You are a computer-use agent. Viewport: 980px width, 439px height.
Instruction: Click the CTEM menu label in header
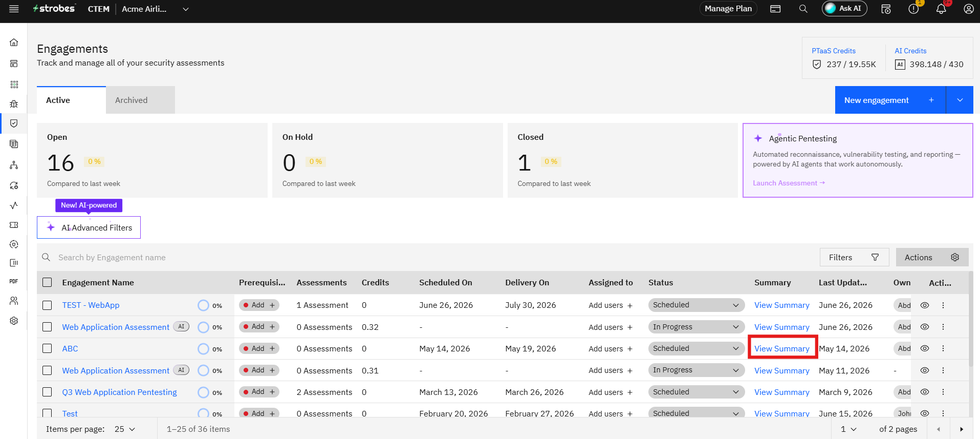click(x=99, y=9)
